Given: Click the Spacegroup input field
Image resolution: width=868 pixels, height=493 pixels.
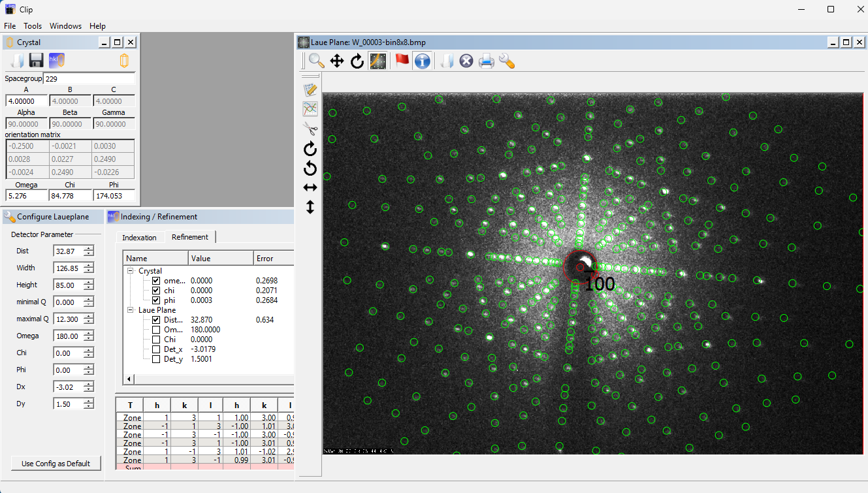Looking at the screenshot, I should click(89, 78).
